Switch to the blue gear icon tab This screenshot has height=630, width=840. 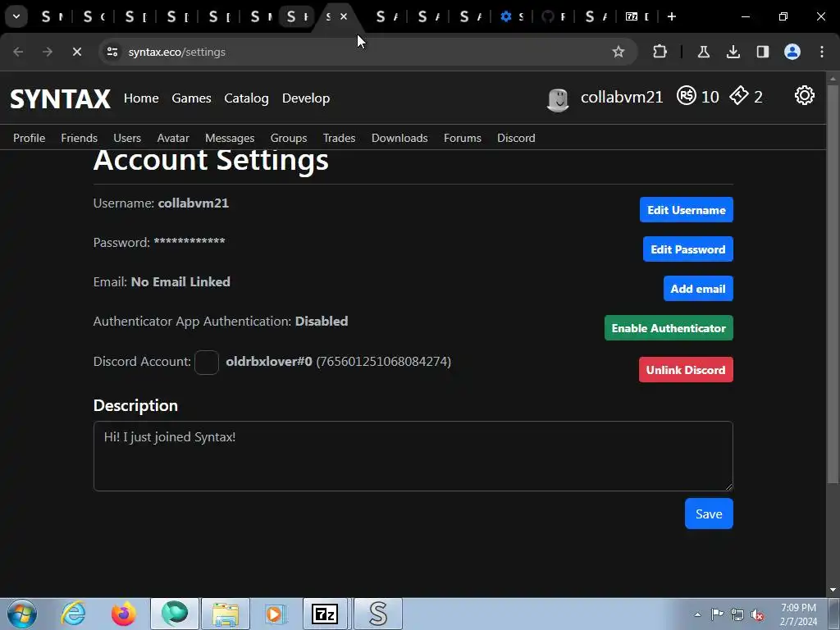click(x=511, y=16)
